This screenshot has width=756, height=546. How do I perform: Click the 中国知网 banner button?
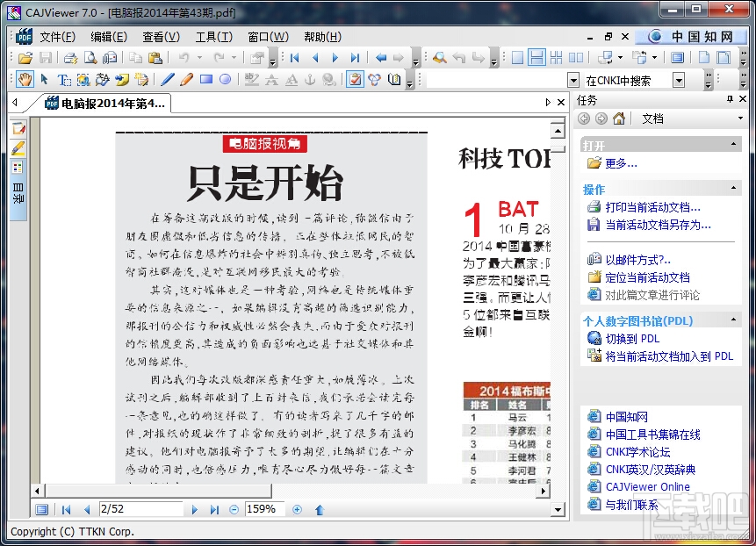pyautogui.click(x=692, y=37)
